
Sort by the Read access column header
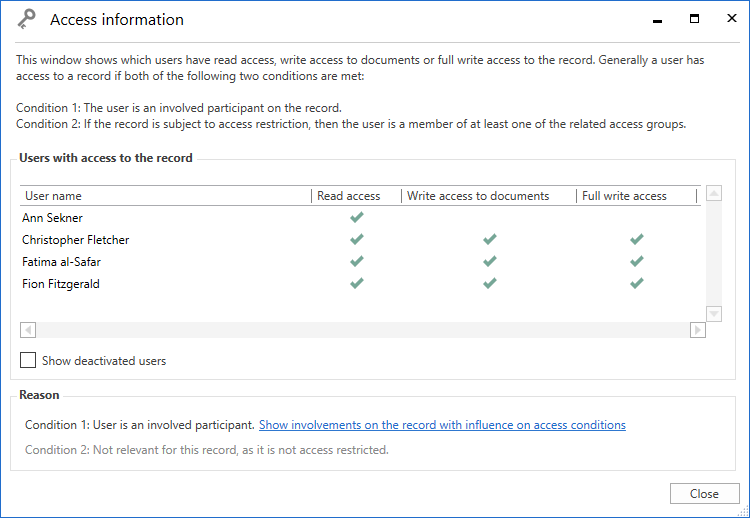[x=349, y=196]
